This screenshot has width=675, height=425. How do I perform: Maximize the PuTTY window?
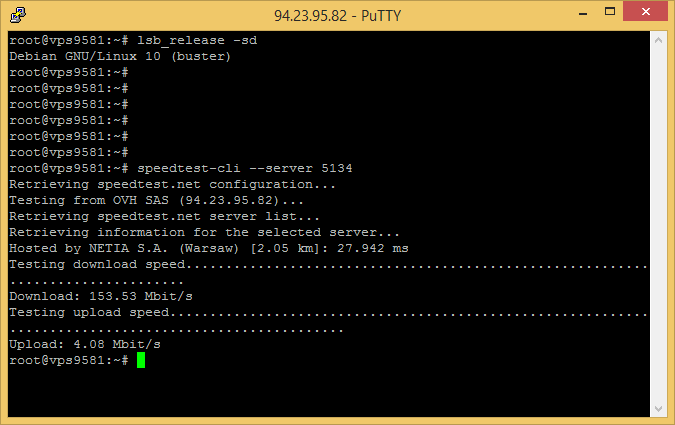point(610,12)
